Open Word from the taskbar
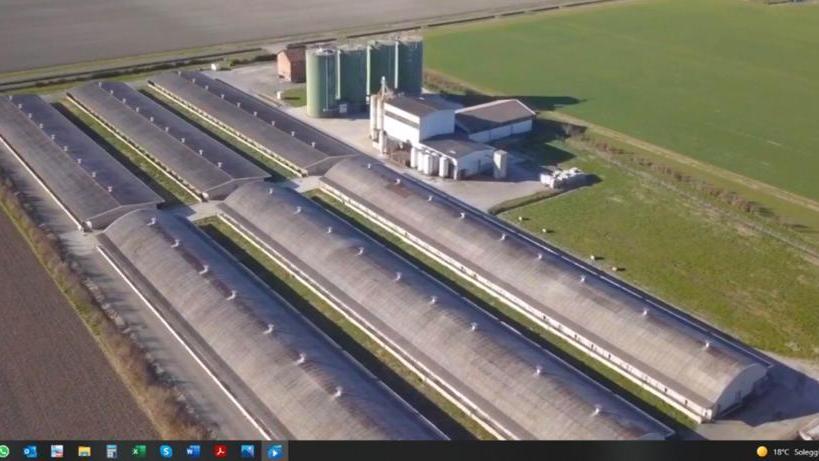 point(193,451)
